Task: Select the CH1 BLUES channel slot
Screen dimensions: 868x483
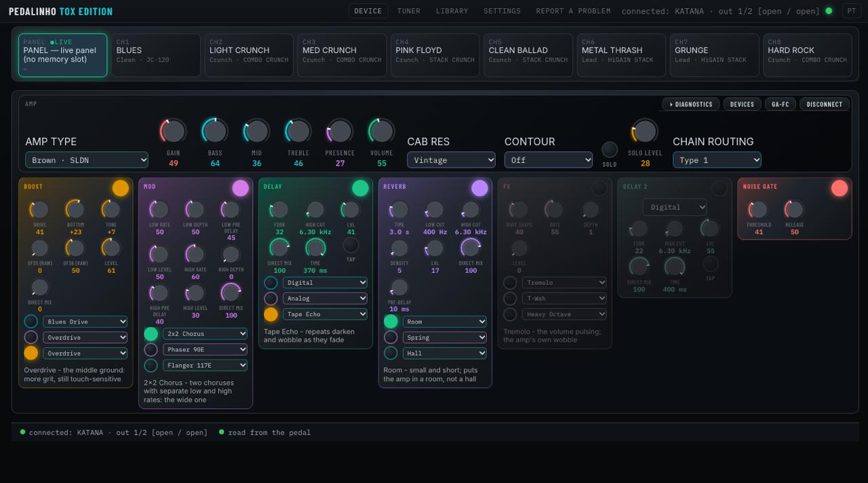Action: click(x=156, y=55)
